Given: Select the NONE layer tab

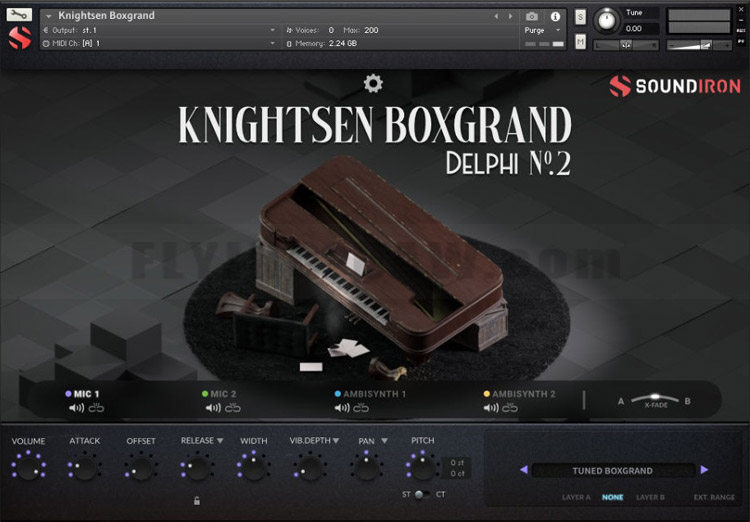Looking at the screenshot, I should coord(613,497).
